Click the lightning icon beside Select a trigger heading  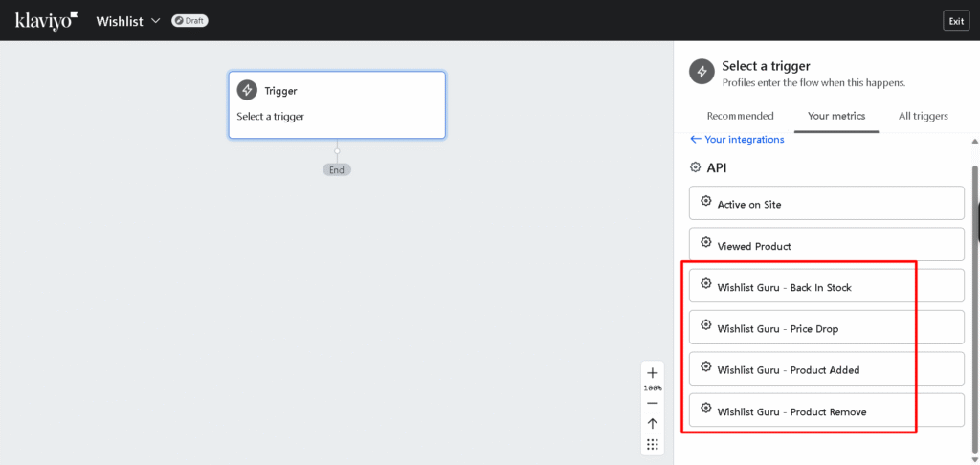tap(702, 71)
